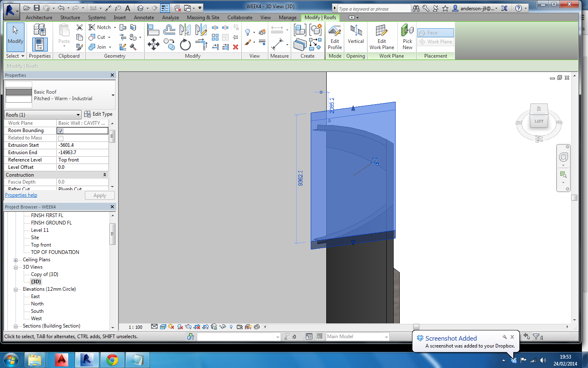This screenshot has width=588, height=368.
Task: Open the Basic Roof type selector dropdown
Action: pos(113,95)
